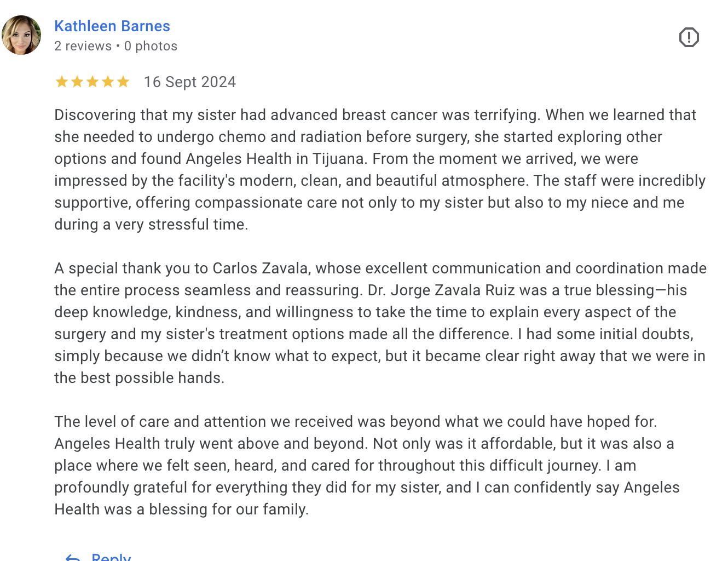This screenshot has width=728, height=561.
Task: Click the "0 photos" count text
Action: tap(151, 46)
